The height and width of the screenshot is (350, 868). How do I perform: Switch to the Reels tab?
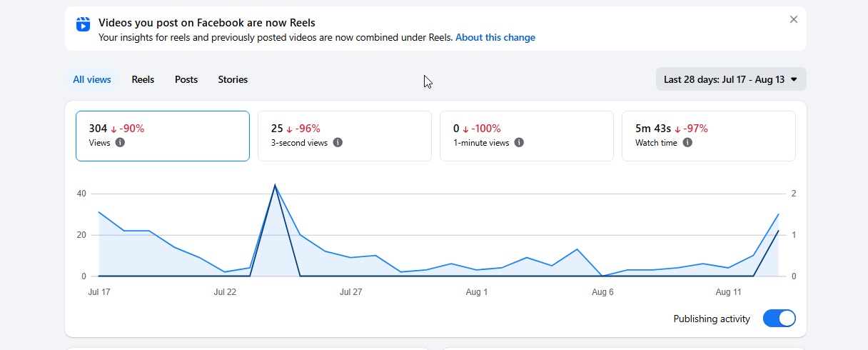143,79
